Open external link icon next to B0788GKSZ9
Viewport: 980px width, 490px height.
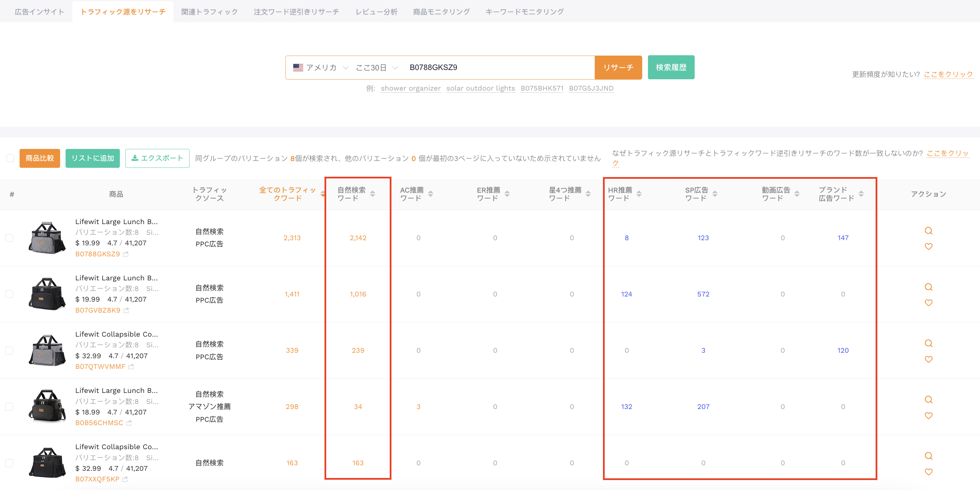click(126, 254)
